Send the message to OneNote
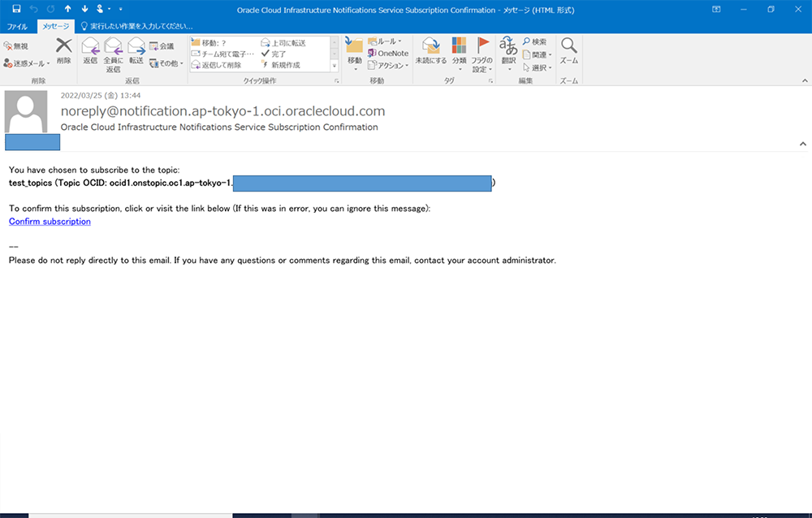 [388, 54]
